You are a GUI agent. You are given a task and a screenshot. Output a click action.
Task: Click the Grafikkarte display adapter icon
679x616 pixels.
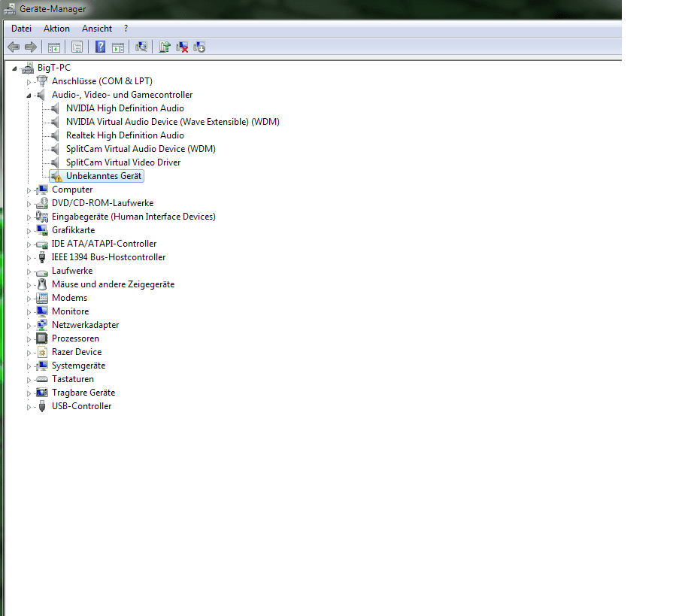click(x=42, y=230)
